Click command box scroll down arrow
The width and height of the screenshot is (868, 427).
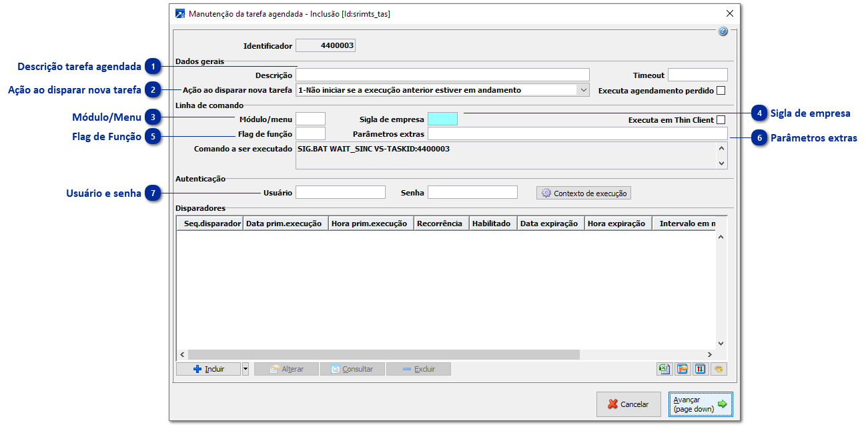[x=721, y=163]
